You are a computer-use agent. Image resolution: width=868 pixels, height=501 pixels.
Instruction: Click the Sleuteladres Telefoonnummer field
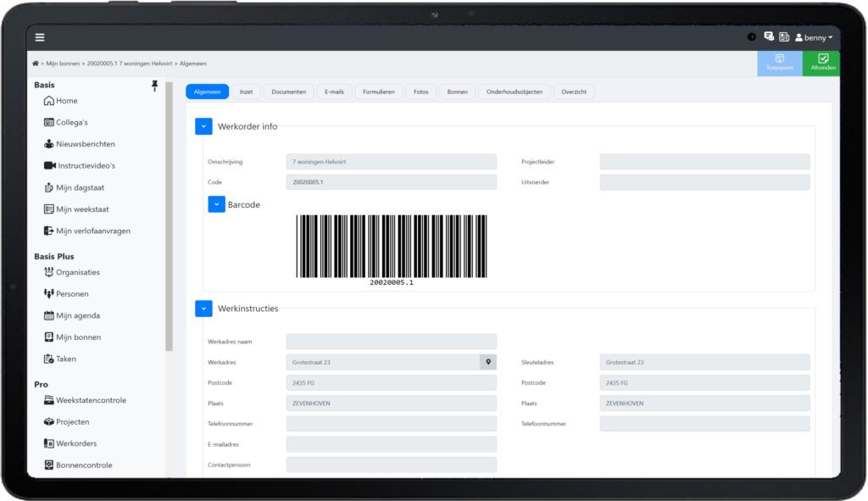pos(704,424)
